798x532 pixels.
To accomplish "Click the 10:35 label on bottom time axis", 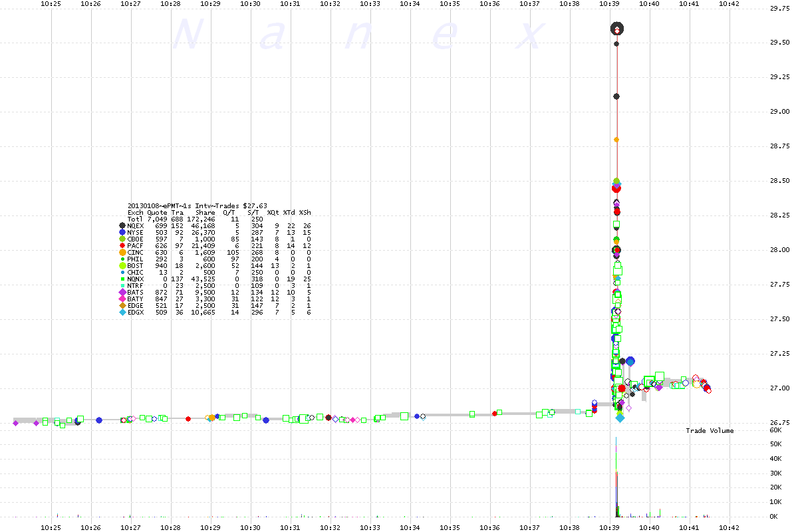I will [450, 527].
